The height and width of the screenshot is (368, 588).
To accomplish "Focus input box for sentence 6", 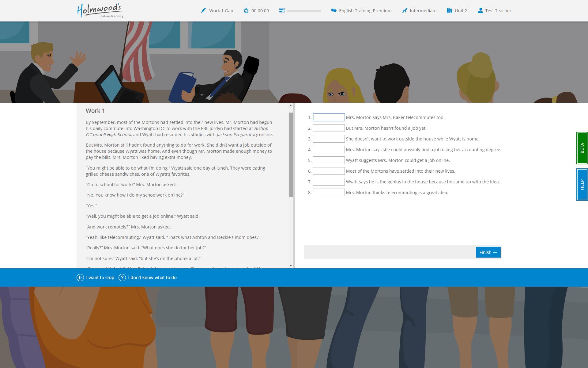I will pos(329,171).
